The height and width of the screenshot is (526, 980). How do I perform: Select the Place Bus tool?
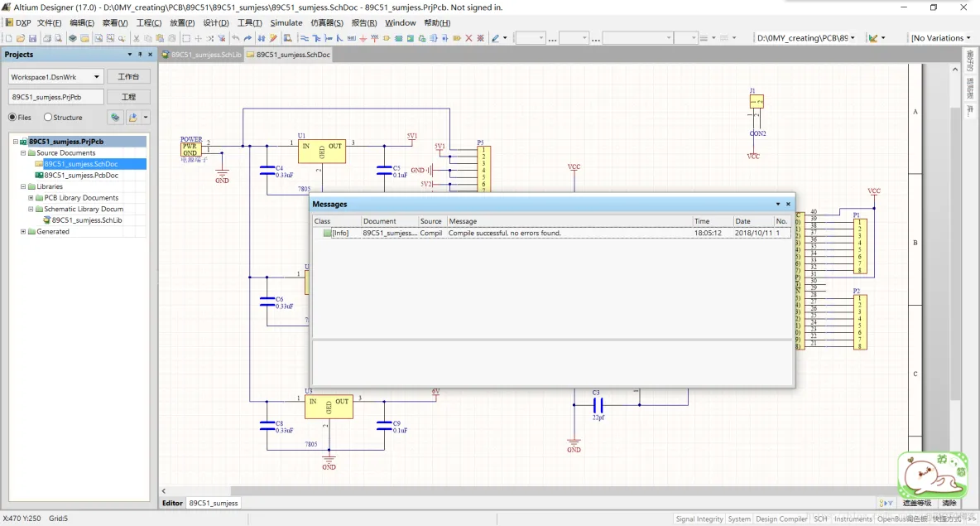(317, 38)
